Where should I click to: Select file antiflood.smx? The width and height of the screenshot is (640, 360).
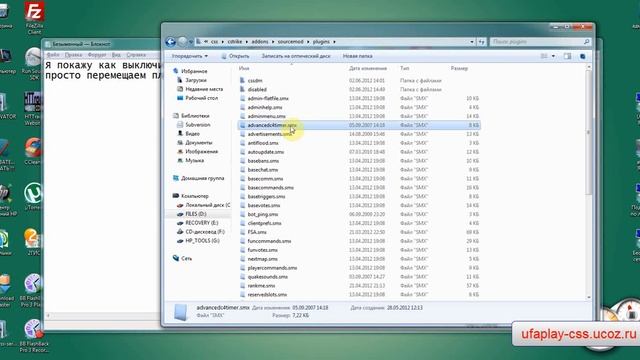pos(263,143)
